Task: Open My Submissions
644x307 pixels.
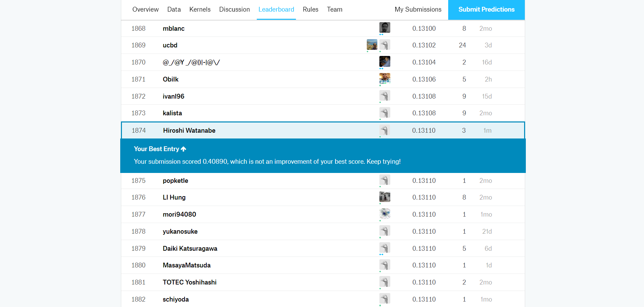Action: [x=418, y=10]
